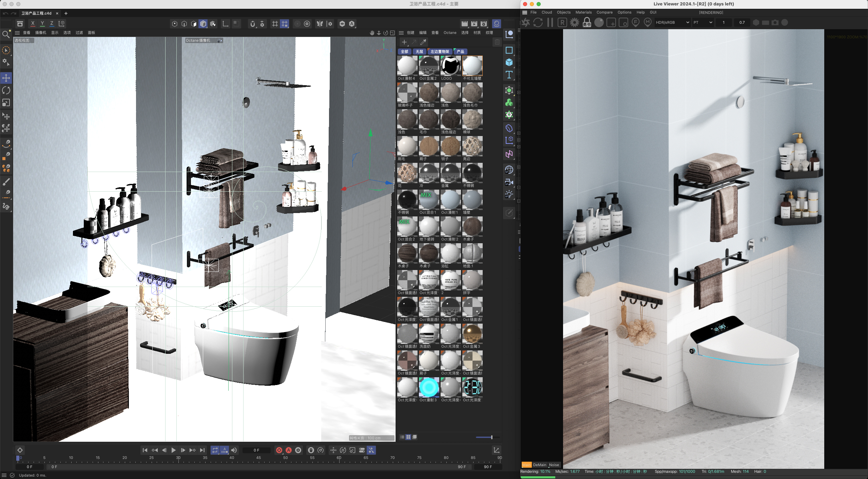Delete material with trash icon
The image size is (868, 479).
click(497, 42)
